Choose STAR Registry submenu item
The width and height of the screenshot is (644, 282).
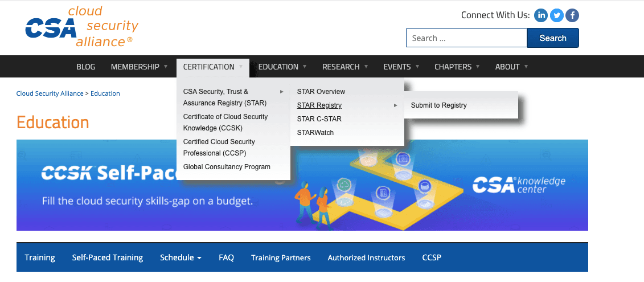pos(319,105)
